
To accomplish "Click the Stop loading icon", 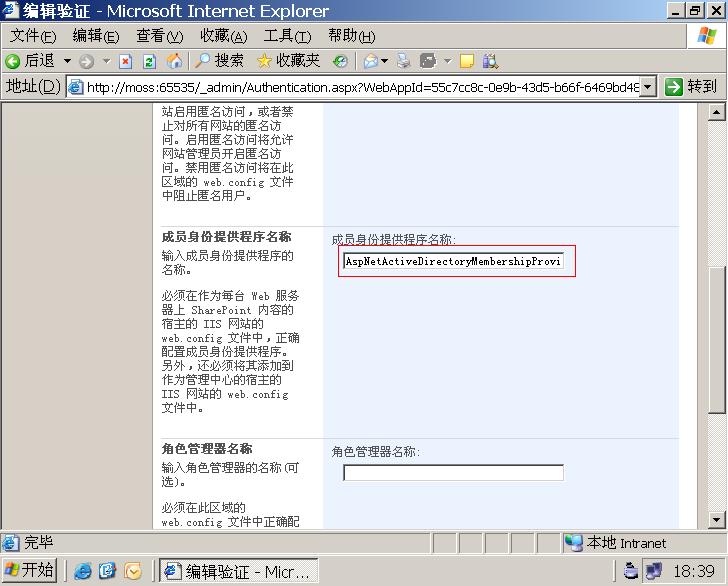I will 125,61.
